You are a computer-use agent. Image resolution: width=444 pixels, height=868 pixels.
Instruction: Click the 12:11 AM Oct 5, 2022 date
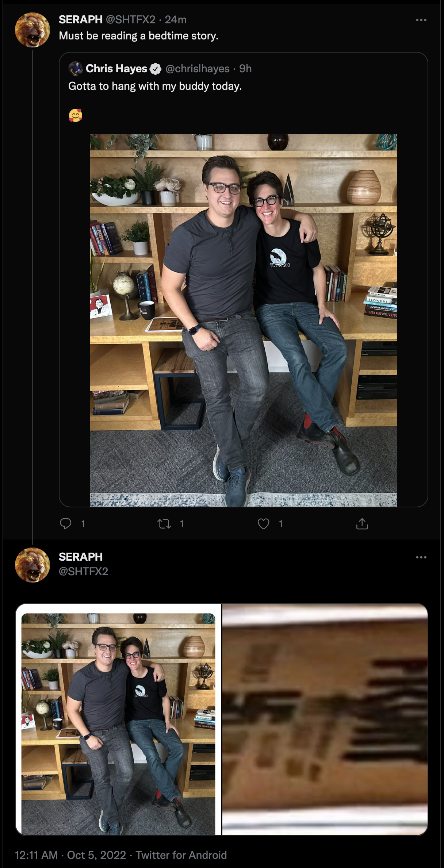tap(70, 855)
